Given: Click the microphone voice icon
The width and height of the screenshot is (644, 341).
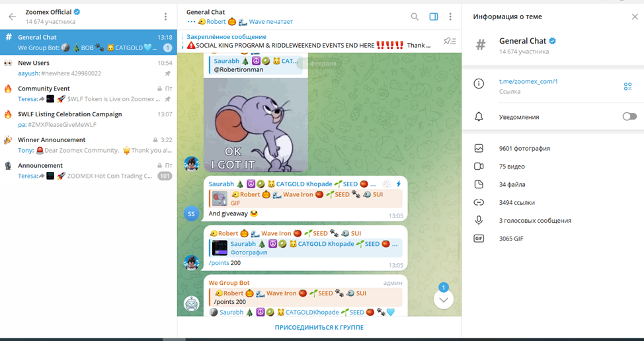Looking at the screenshot, I should tap(479, 221).
